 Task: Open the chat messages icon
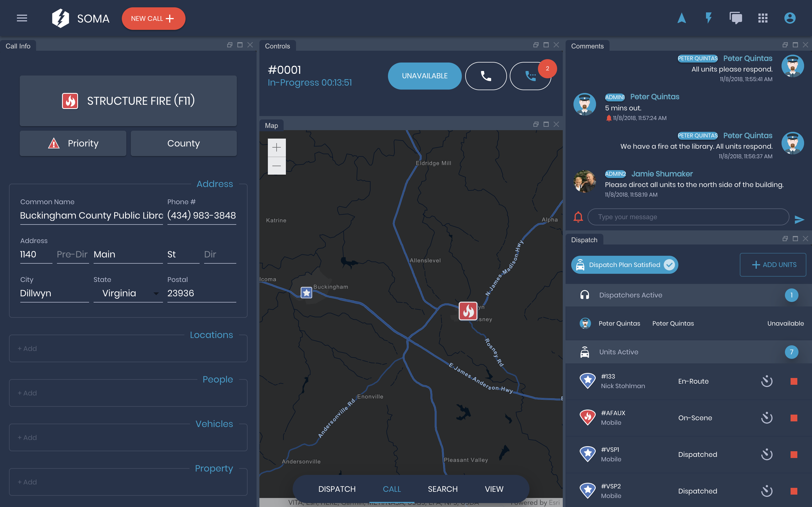point(736,18)
